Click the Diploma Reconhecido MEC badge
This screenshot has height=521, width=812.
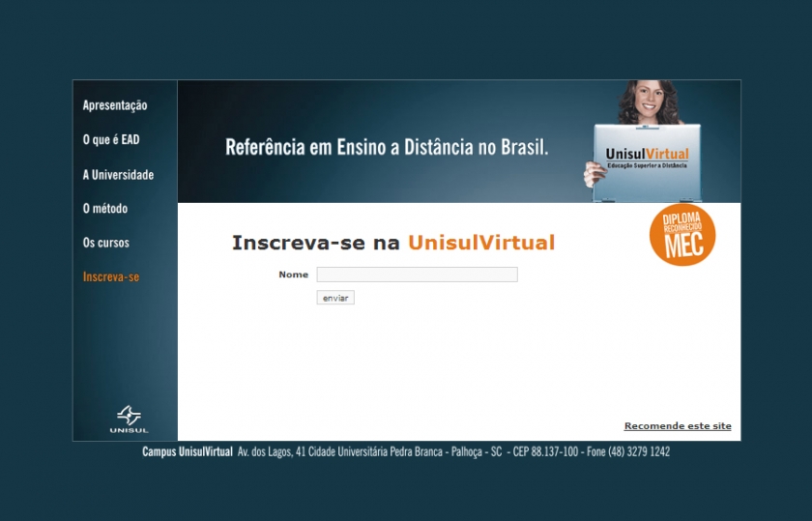(x=682, y=235)
